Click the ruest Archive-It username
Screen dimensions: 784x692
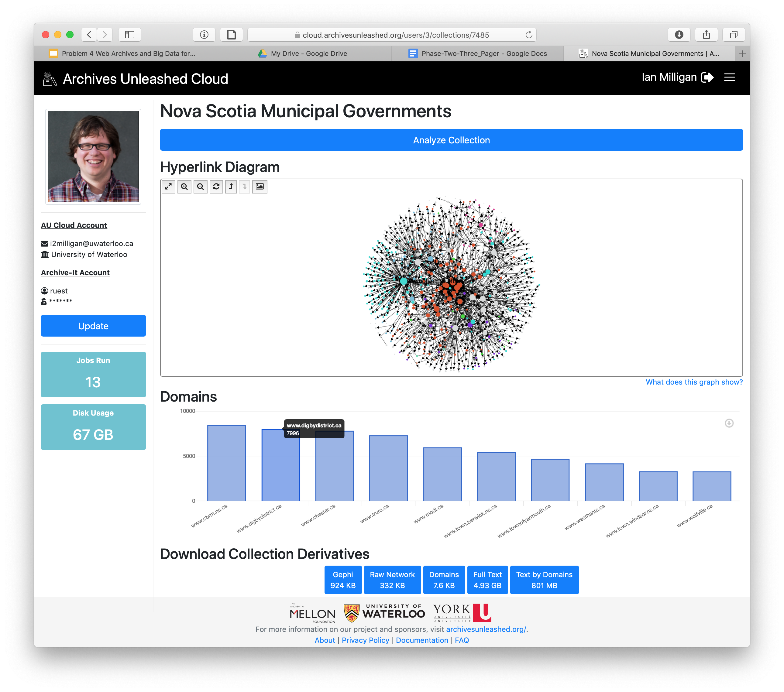[59, 291]
